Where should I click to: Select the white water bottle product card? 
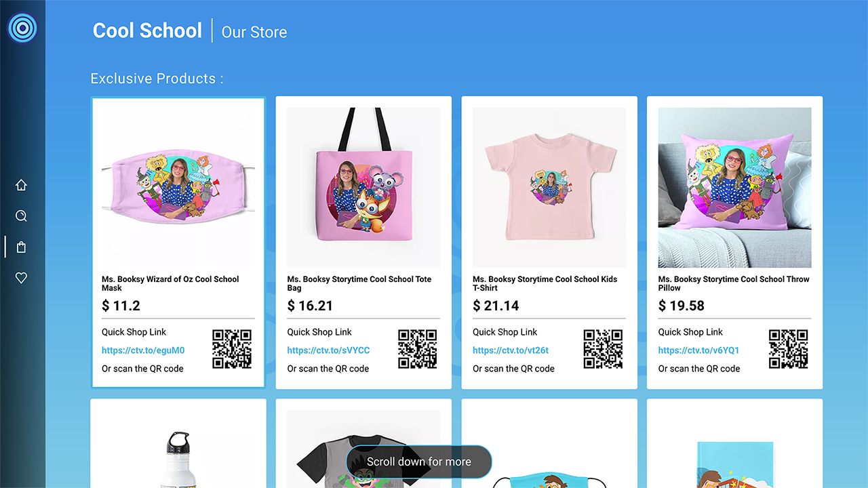pos(178,443)
